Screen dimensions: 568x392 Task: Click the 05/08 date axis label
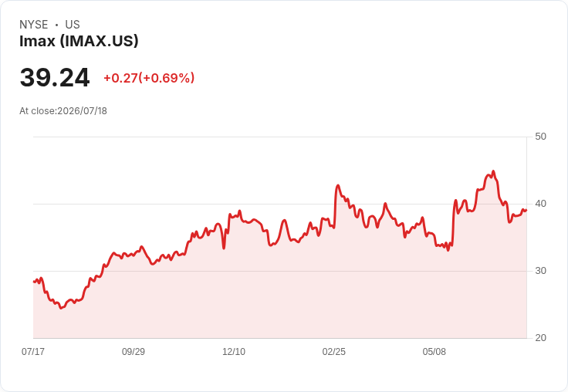(434, 351)
